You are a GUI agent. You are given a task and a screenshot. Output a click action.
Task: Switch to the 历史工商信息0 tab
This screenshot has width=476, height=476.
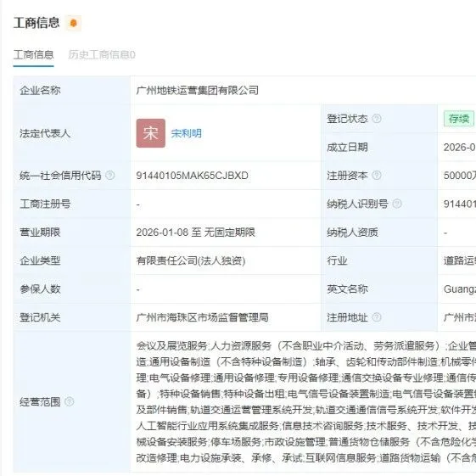102,55
